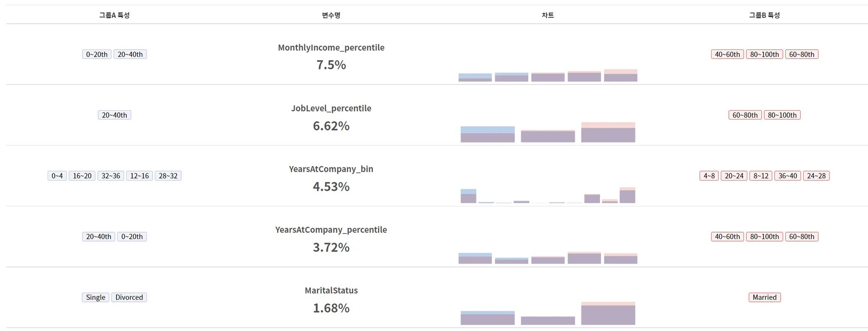Click the MonthlyIncome_percentile variable name

click(x=331, y=47)
